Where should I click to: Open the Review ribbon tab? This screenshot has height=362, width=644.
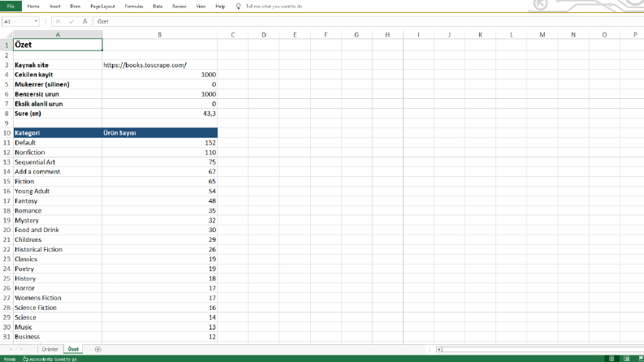179,6
